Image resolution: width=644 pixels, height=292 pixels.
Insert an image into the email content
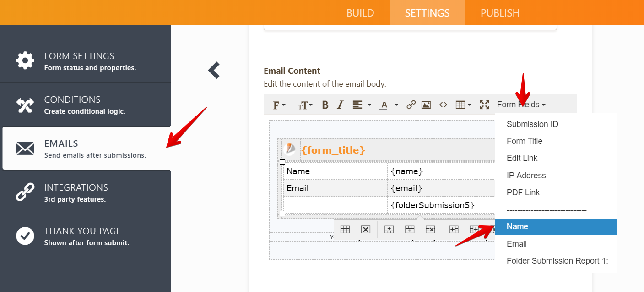point(426,105)
